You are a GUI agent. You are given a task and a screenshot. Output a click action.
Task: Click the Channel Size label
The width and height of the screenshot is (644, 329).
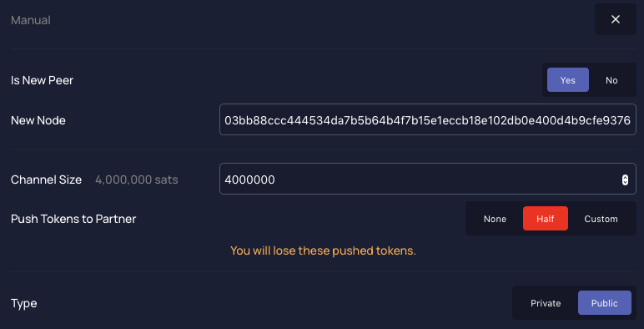point(46,180)
